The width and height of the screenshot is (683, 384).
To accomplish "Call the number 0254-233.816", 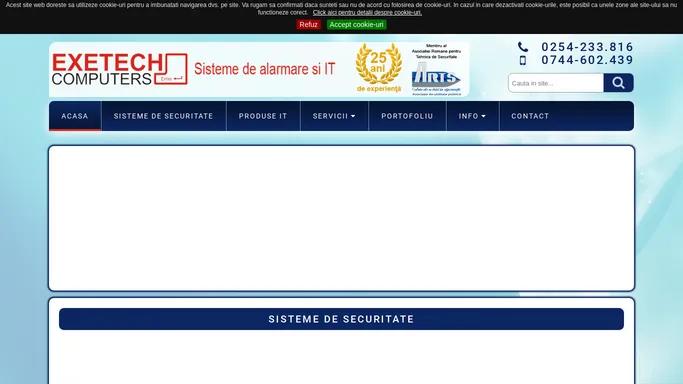I will 587,47.
